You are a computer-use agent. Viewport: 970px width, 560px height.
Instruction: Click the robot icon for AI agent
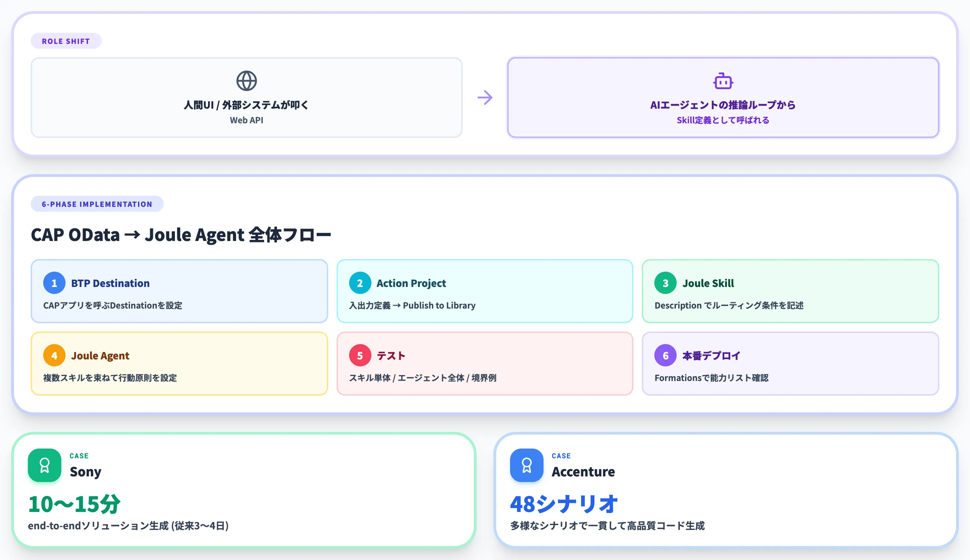coord(723,81)
